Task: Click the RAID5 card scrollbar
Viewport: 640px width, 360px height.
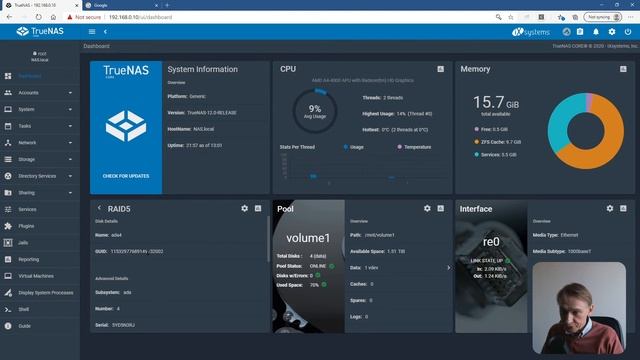Action: (x=268, y=239)
